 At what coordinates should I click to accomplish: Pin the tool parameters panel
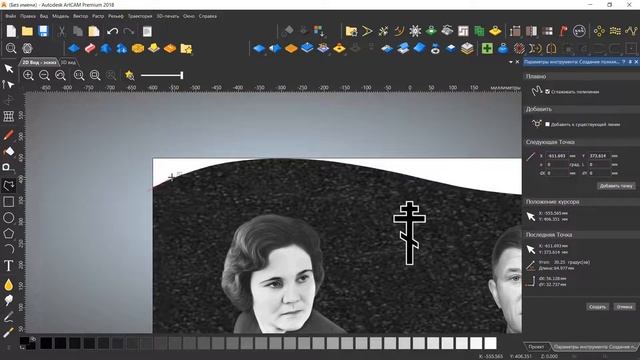[630, 62]
